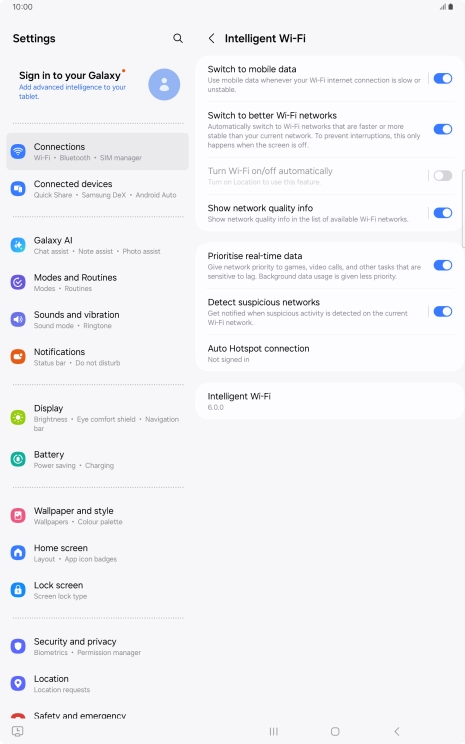
Task: Tap the Intelligent Wi-Fi version entry
Action: pyautogui.click(x=330, y=401)
